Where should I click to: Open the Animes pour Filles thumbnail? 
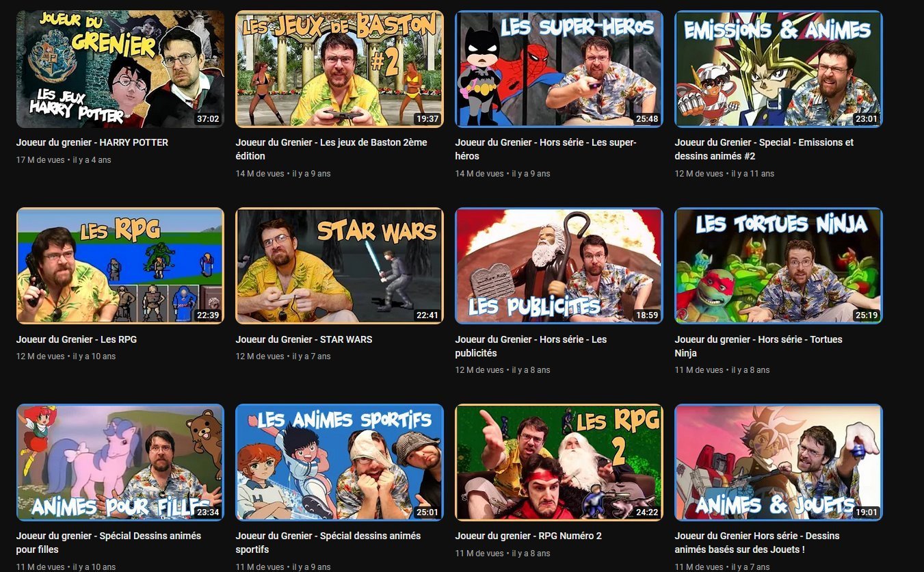(120, 463)
